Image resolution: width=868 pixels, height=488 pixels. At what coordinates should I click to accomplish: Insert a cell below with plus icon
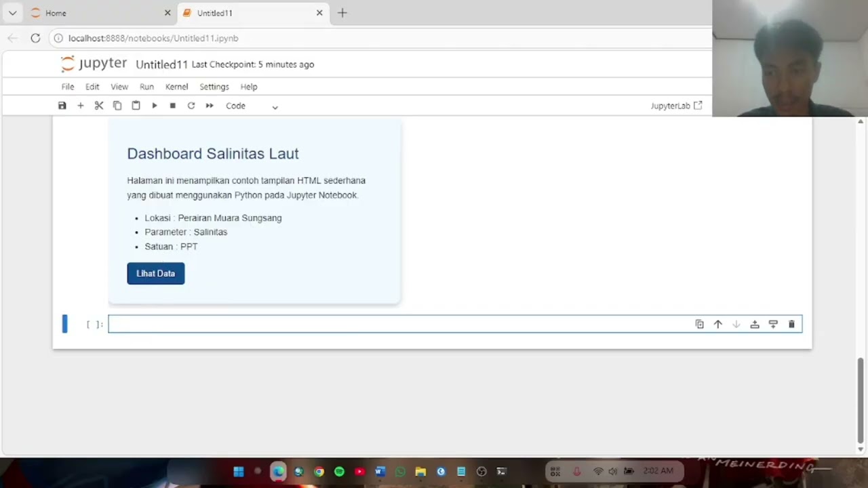(81, 106)
